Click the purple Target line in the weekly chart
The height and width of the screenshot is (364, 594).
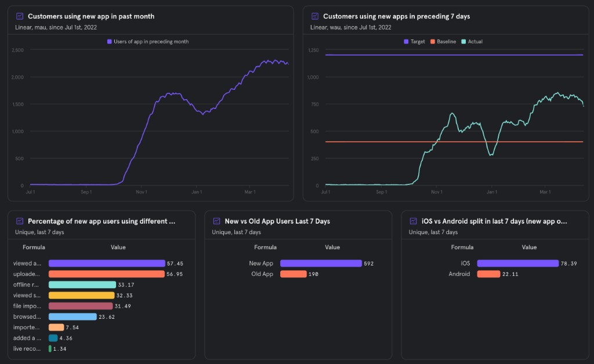(x=454, y=55)
